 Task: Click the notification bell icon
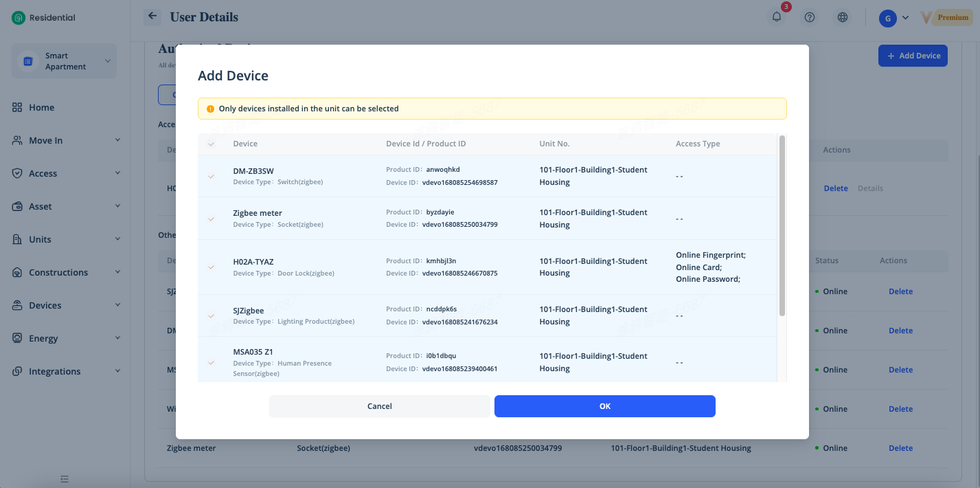[777, 18]
